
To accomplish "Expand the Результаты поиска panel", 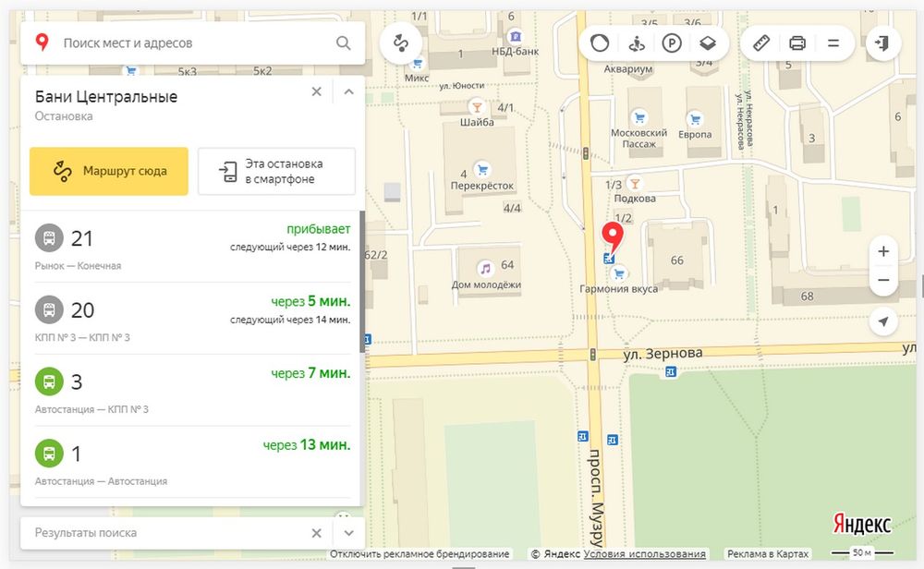I will point(348,533).
